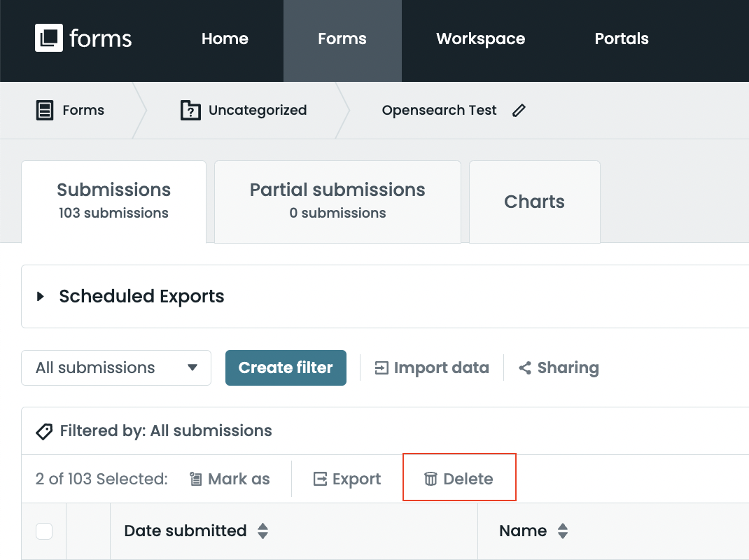Click the Sharing icon
Image resolution: width=749 pixels, height=560 pixels.
pos(525,368)
